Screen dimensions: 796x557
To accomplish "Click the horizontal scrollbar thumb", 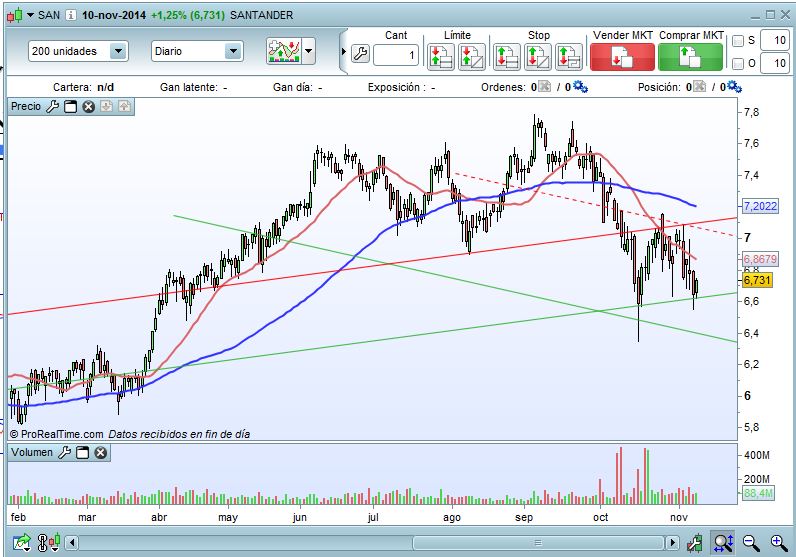I will click(x=538, y=543).
